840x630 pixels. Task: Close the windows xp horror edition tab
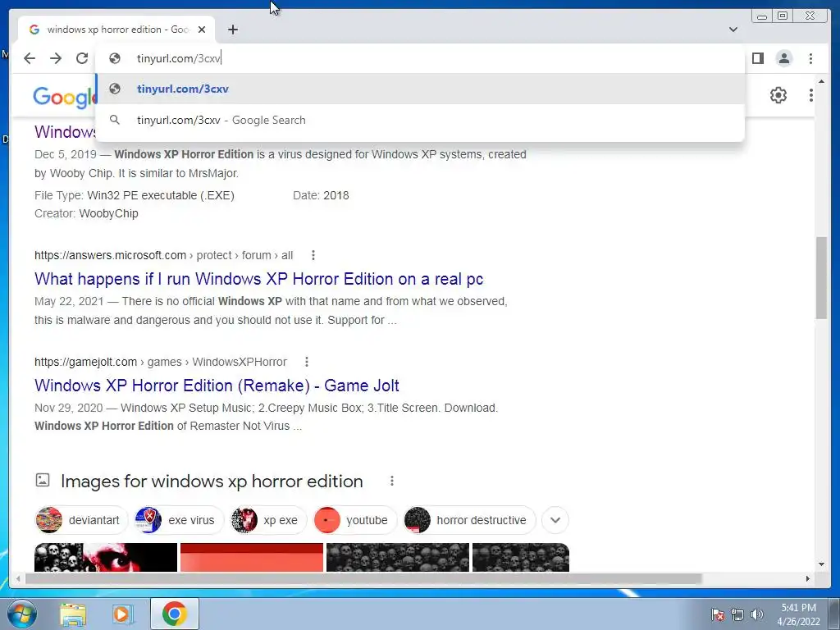pyautogui.click(x=202, y=30)
